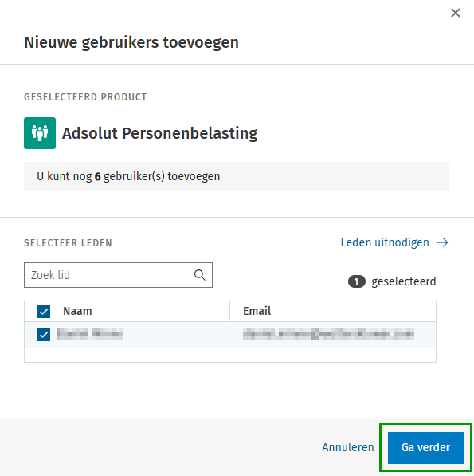Click the Adsolut Personenbelasting green people icon
This screenshot has height=476, width=474.
[x=40, y=133]
